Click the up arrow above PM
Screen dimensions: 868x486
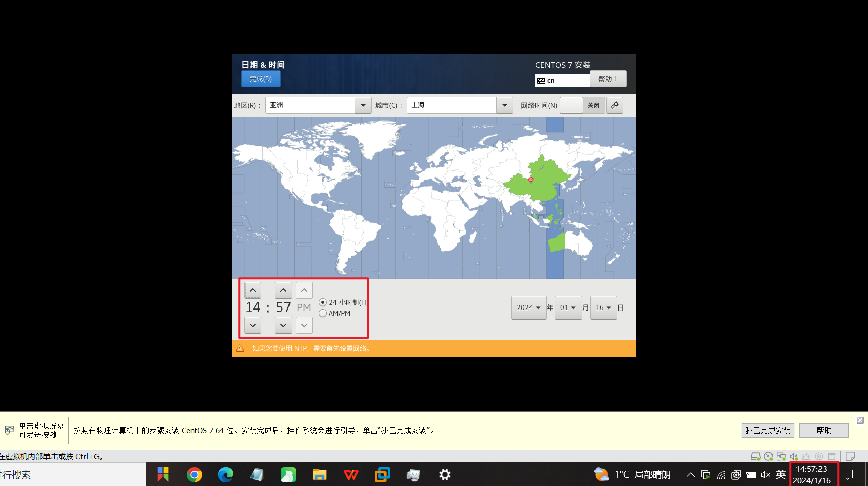304,290
